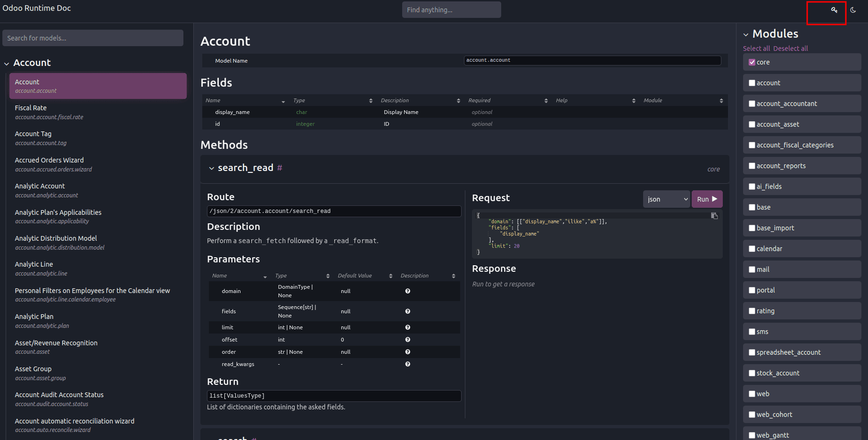
Task: Enable the ai_fields module checkbox
Action: tap(752, 187)
